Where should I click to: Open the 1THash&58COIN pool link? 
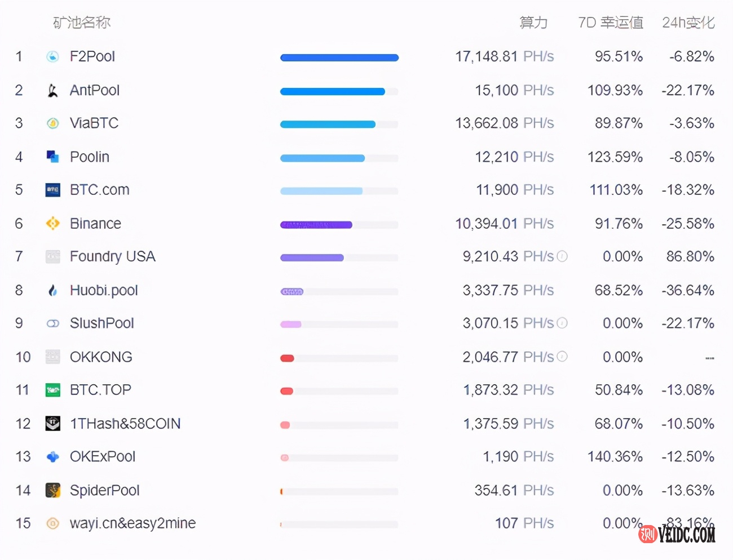[x=125, y=424]
